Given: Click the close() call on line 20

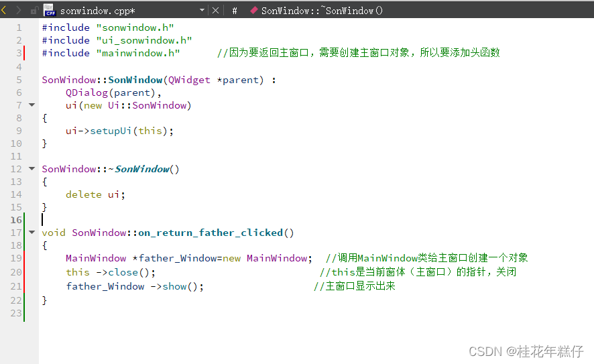Looking at the screenshot, I should click(129, 272).
